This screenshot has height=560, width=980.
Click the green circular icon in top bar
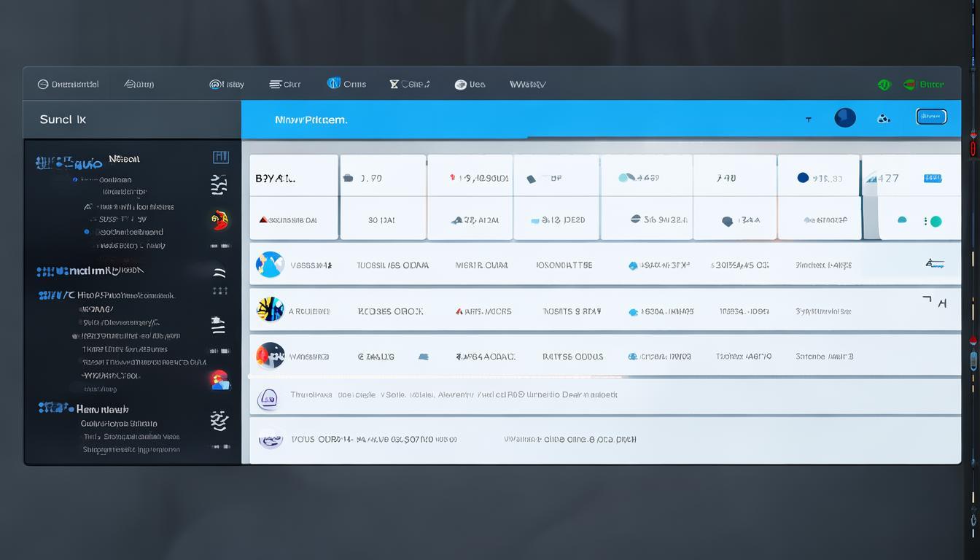tap(884, 85)
